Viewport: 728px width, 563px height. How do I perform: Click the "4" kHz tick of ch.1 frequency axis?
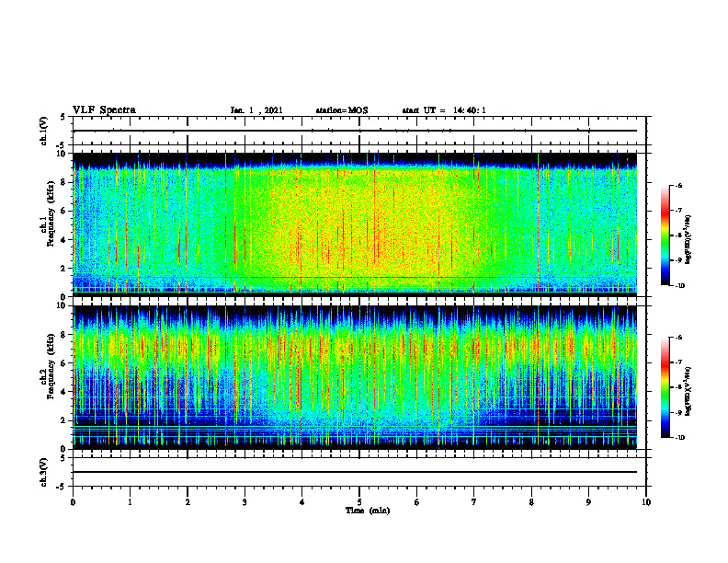(64, 240)
